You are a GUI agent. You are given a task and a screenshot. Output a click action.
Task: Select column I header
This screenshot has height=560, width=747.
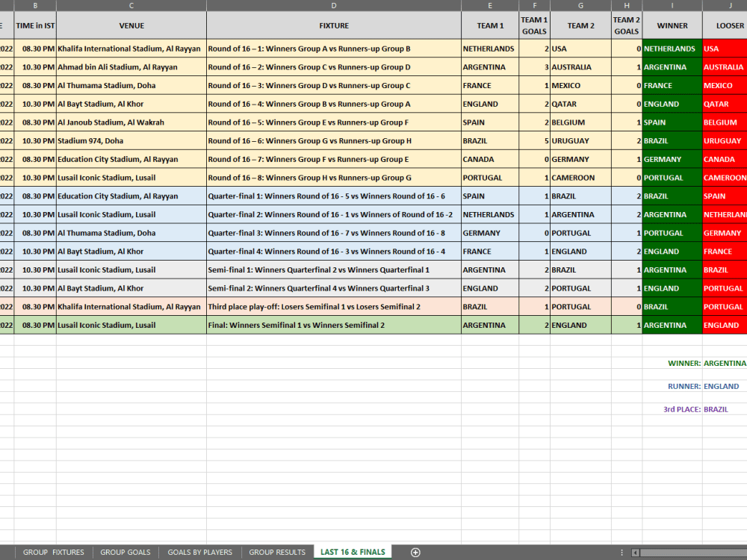672,6
